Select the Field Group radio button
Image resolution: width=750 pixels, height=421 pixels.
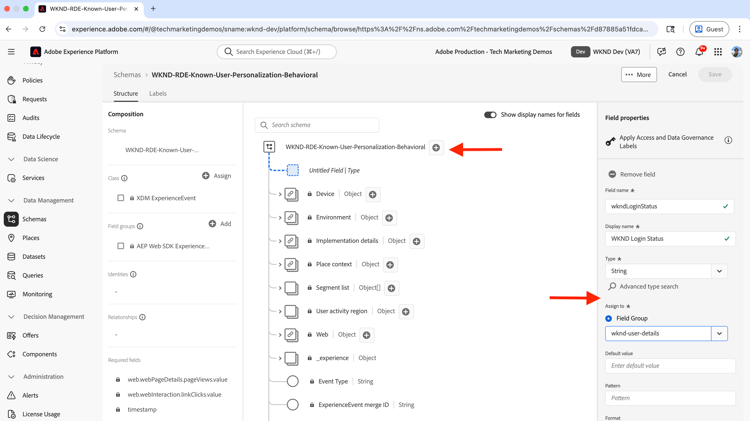[x=608, y=318]
